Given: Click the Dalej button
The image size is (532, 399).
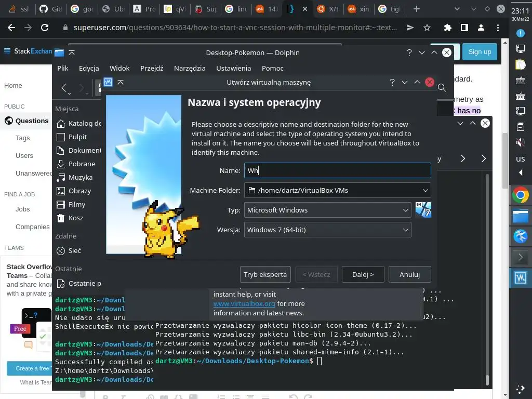Looking at the screenshot, I should coord(363,274).
